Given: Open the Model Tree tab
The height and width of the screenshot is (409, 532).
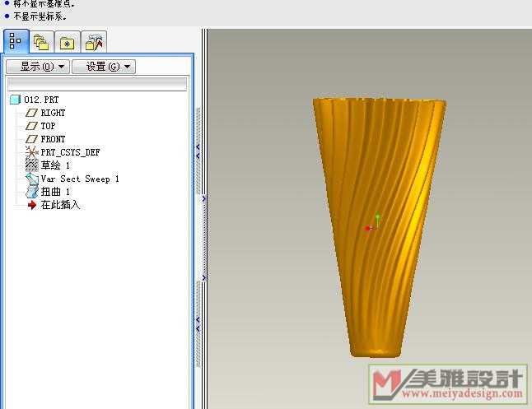Looking at the screenshot, I should tap(16, 41).
